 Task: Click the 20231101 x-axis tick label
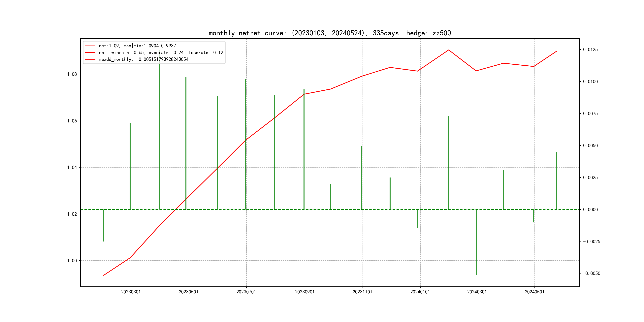coord(362,292)
